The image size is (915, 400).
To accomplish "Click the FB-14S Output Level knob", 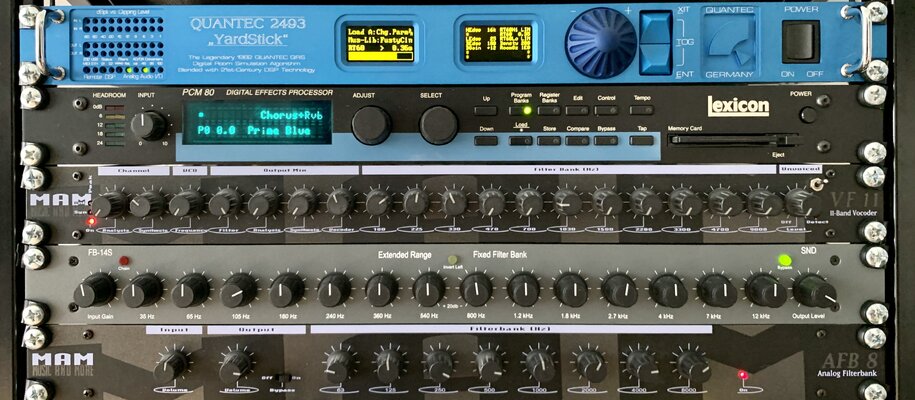I will pos(813,291).
